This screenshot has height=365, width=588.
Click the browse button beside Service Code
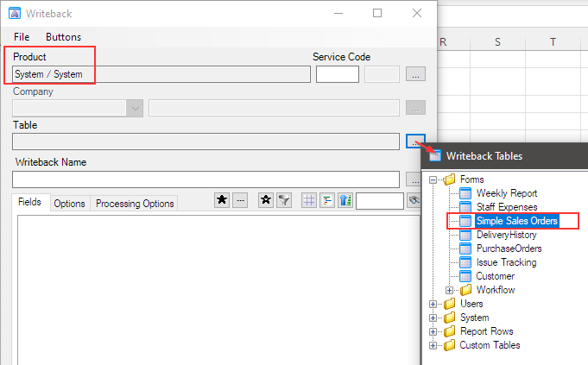(x=415, y=74)
